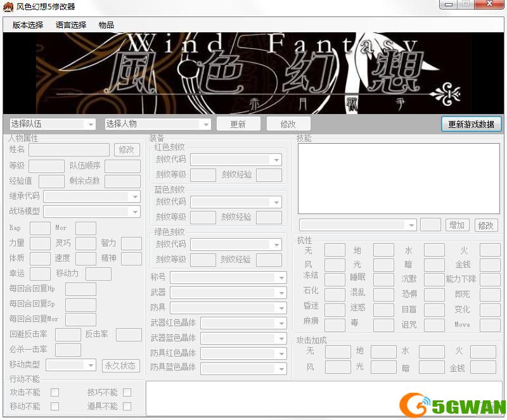The height and width of the screenshot is (420, 507).
Task: Click the 力量 input field
Action: coord(40,243)
